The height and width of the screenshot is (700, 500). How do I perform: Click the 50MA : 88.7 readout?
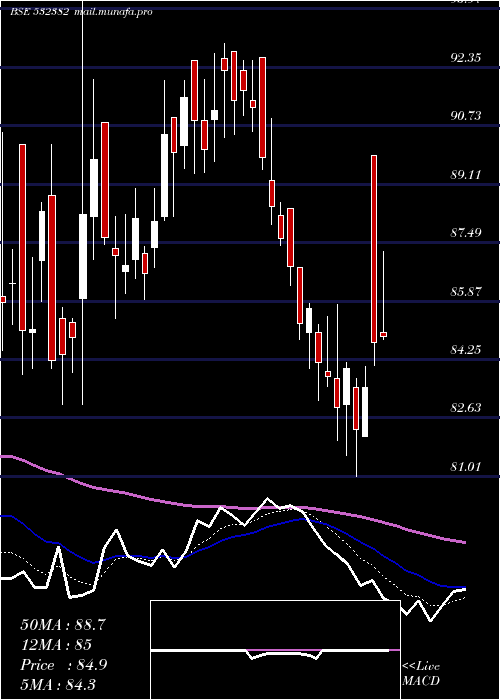(x=63, y=625)
